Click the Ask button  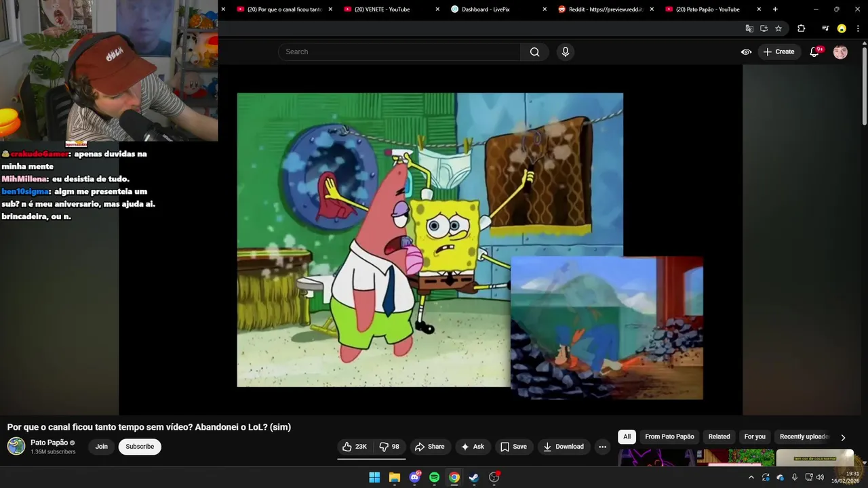coord(473,447)
